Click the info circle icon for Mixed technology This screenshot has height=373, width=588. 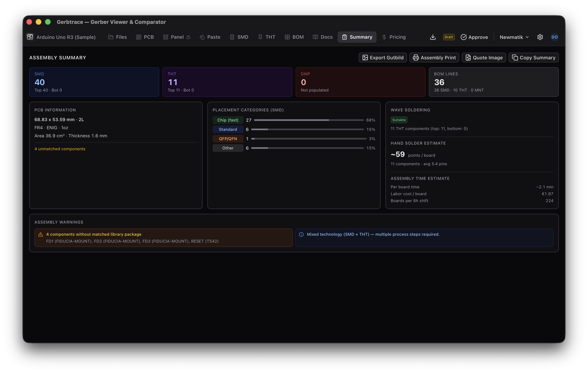pyautogui.click(x=301, y=234)
